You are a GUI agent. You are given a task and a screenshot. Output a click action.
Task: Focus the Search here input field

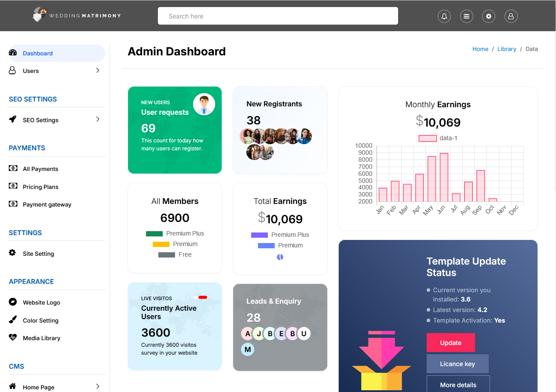coord(278,16)
